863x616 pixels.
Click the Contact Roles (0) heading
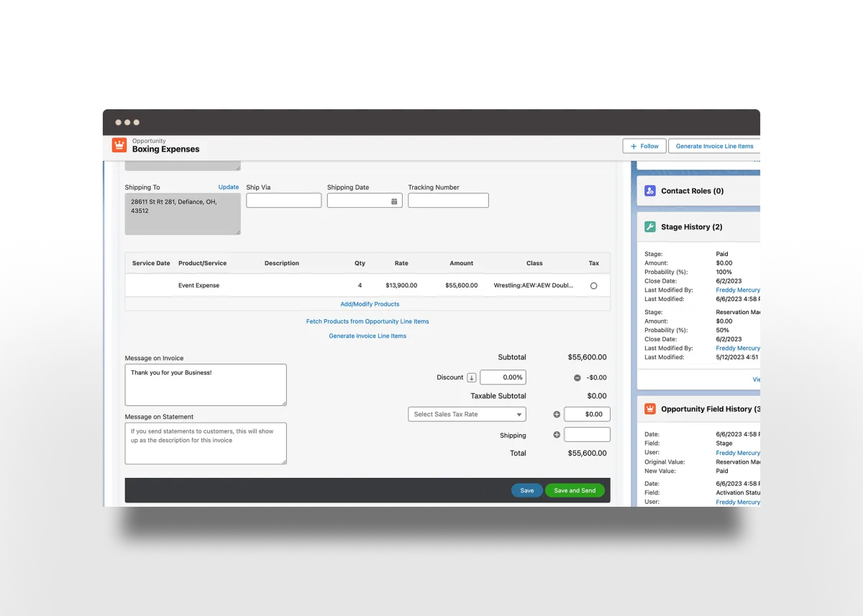692,191
